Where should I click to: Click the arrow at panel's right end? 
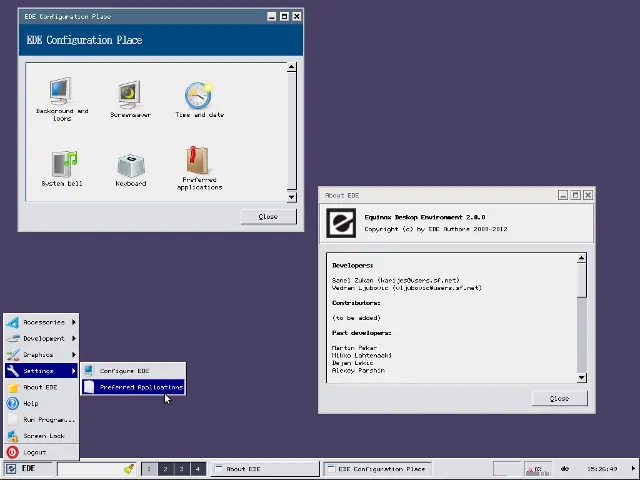point(633,469)
